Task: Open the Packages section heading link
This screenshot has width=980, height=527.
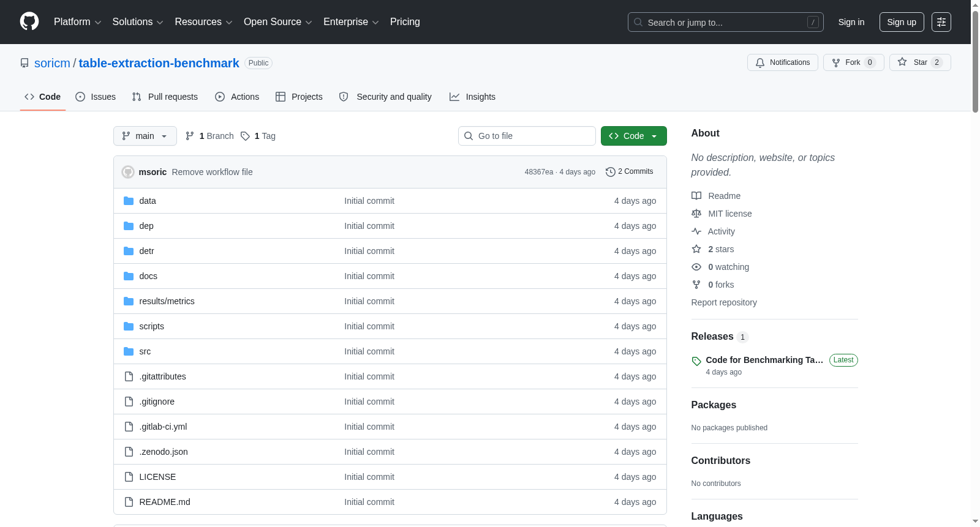Action: tap(714, 405)
